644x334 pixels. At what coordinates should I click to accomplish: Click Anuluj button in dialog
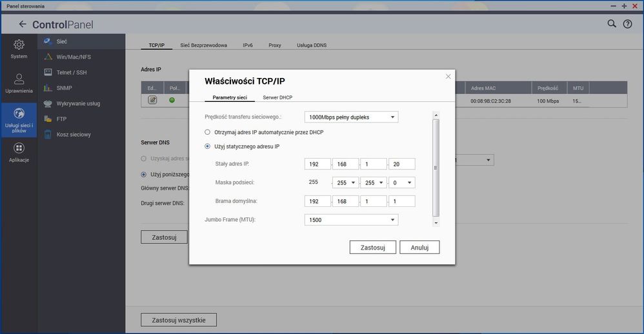(x=419, y=248)
